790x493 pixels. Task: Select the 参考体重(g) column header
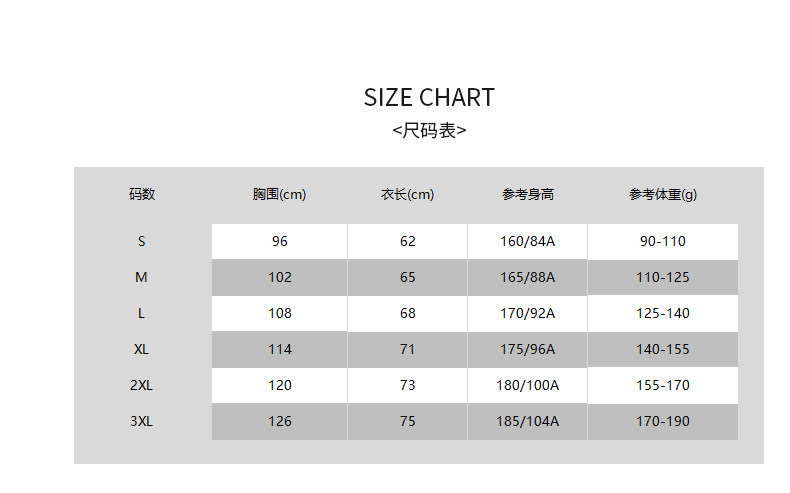662,194
